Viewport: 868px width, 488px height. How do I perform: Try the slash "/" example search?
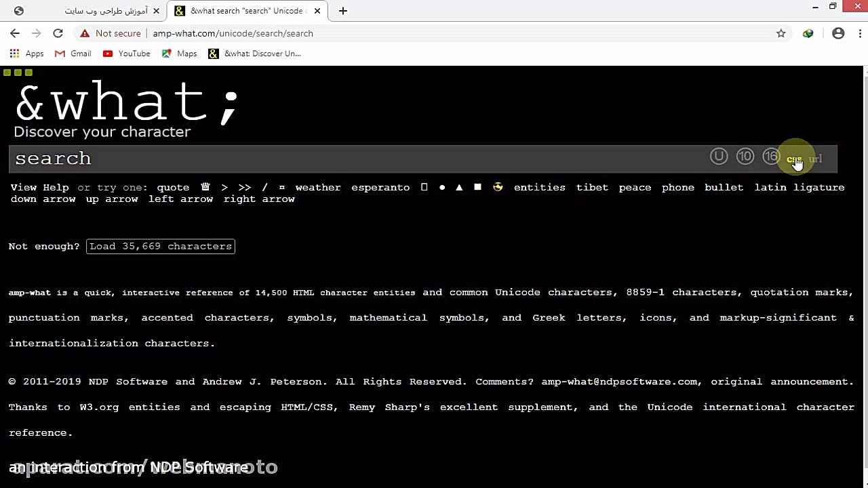tap(265, 187)
